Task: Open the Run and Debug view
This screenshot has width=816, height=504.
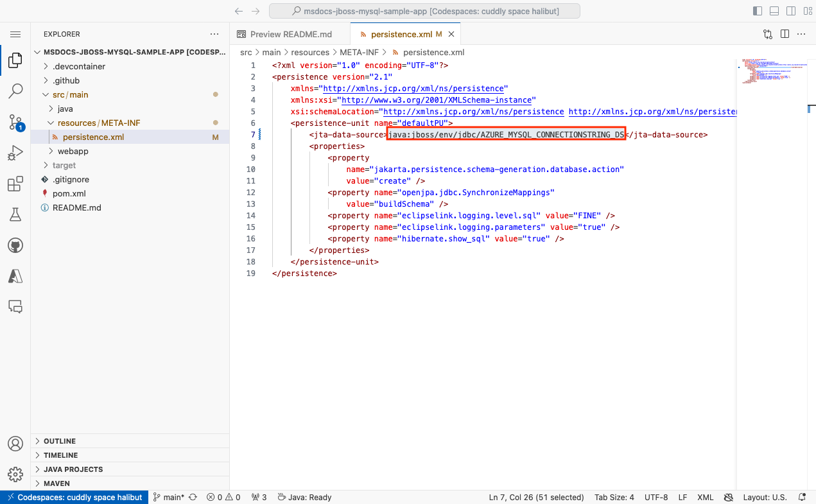Action: [x=15, y=153]
